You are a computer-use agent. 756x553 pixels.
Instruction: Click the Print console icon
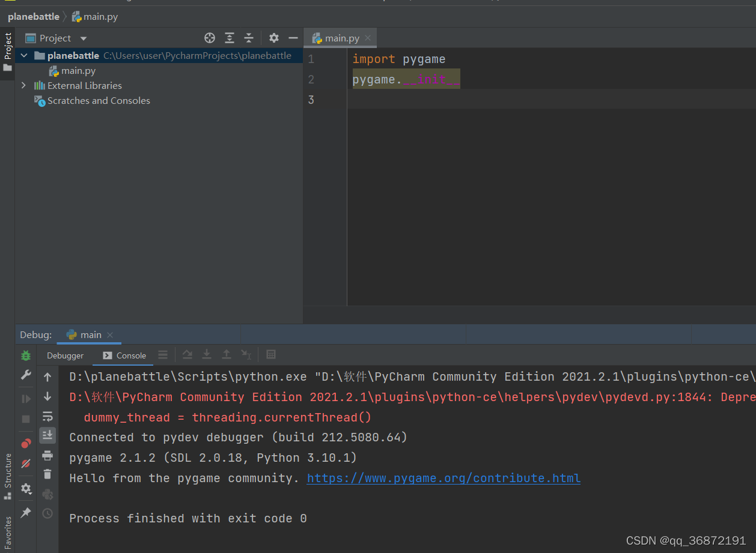point(47,455)
